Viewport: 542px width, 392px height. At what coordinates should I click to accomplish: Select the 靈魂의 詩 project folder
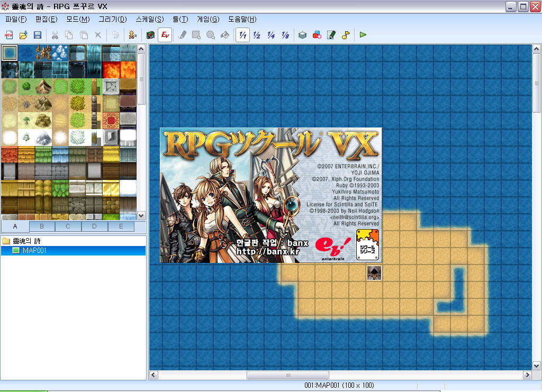point(21,241)
